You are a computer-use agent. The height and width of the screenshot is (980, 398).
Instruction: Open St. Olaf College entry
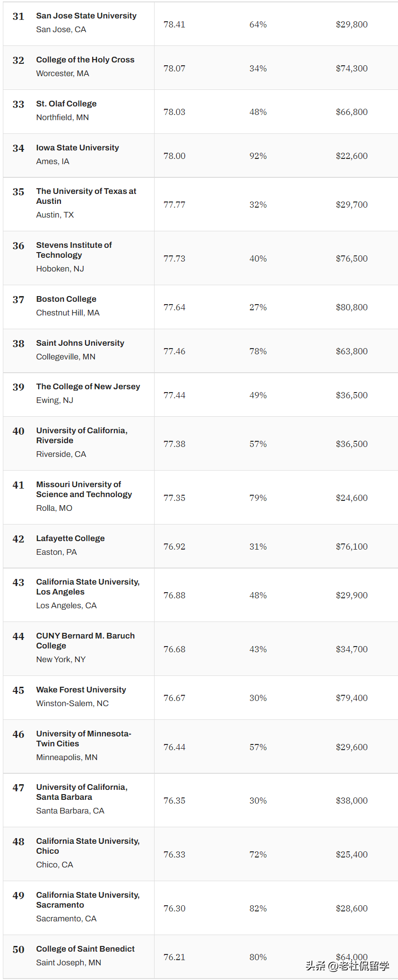[66, 104]
